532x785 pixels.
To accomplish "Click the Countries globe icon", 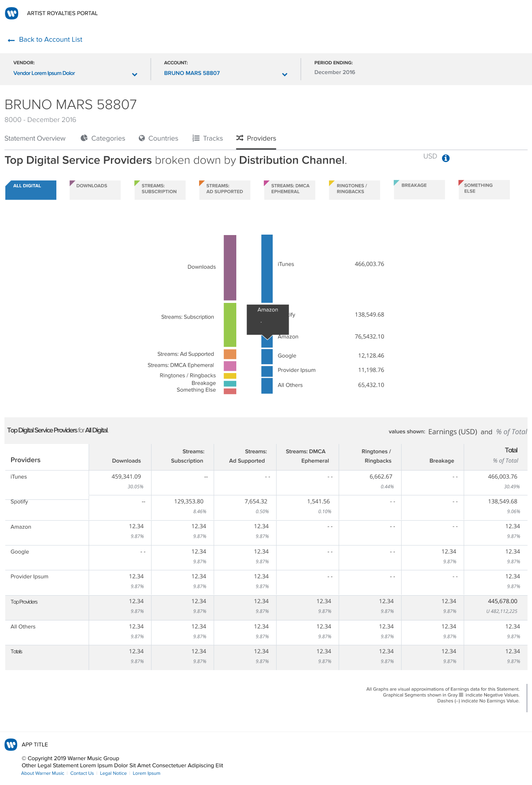I will pos(142,138).
